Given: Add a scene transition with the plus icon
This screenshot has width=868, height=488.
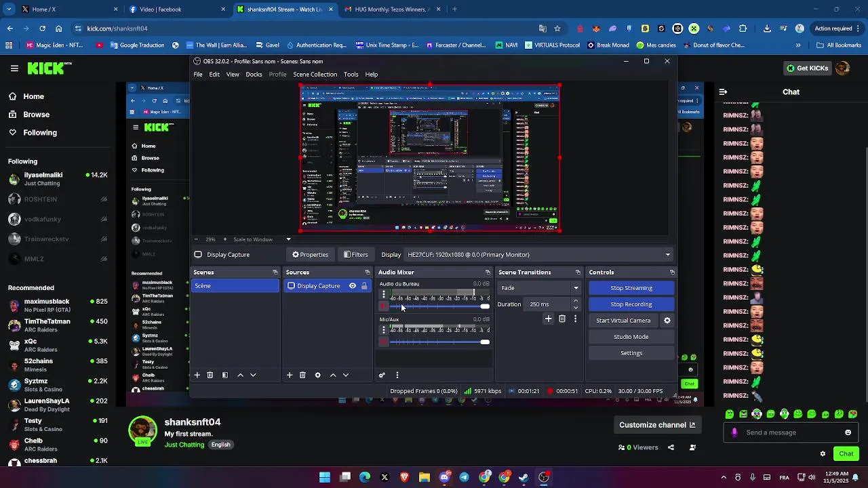Looking at the screenshot, I should [x=549, y=319].
